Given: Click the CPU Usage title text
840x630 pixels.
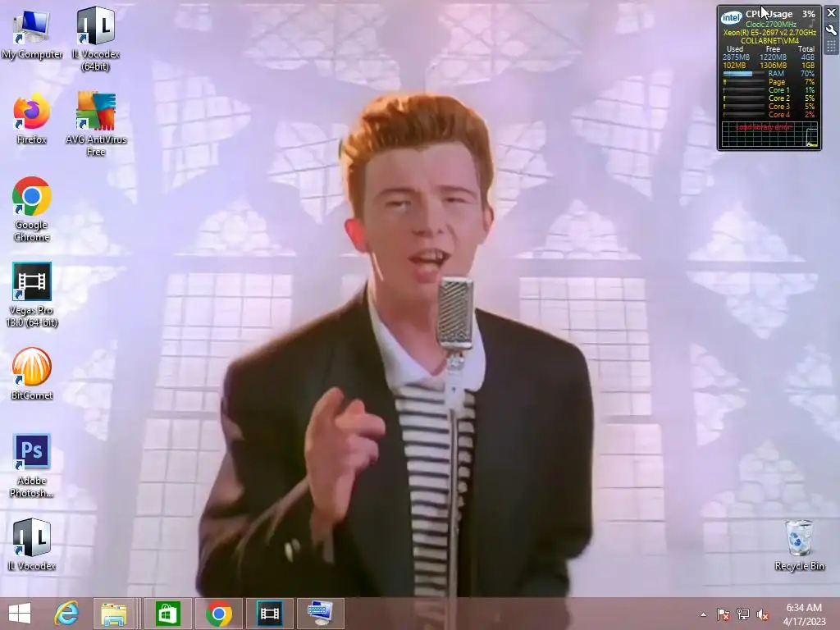Looking at the screenshot, I should 769,14.
